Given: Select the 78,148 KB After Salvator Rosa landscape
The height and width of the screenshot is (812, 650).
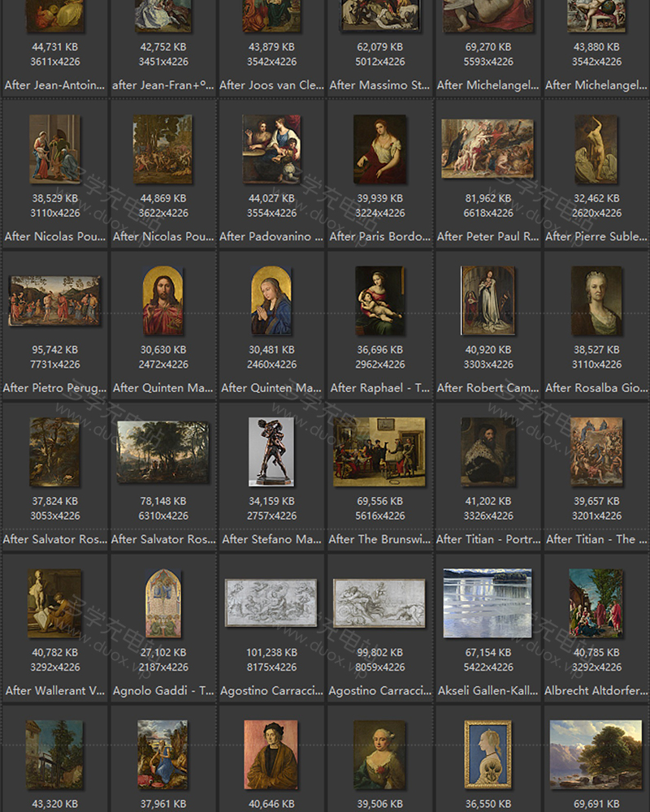Looking at the screenshot, I should [162, 451].
